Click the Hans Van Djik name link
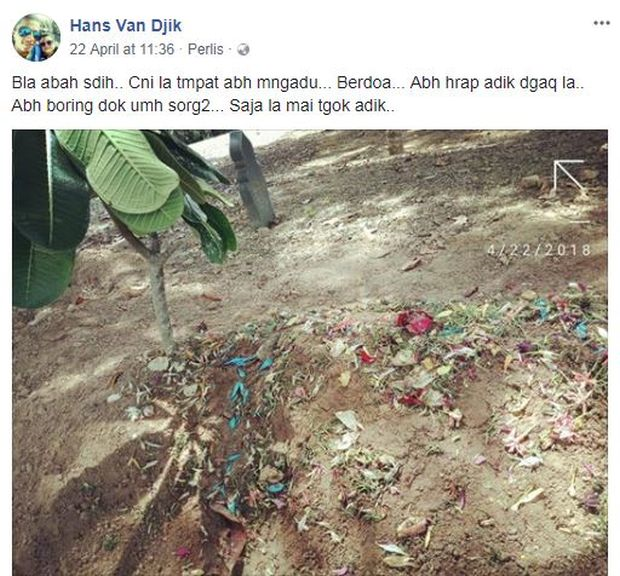 coord(126,26)
